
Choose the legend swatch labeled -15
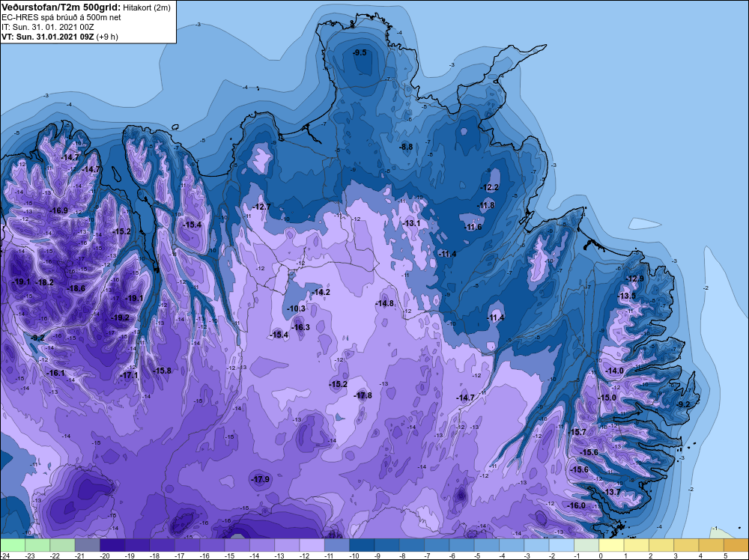[x=237, y=545]
